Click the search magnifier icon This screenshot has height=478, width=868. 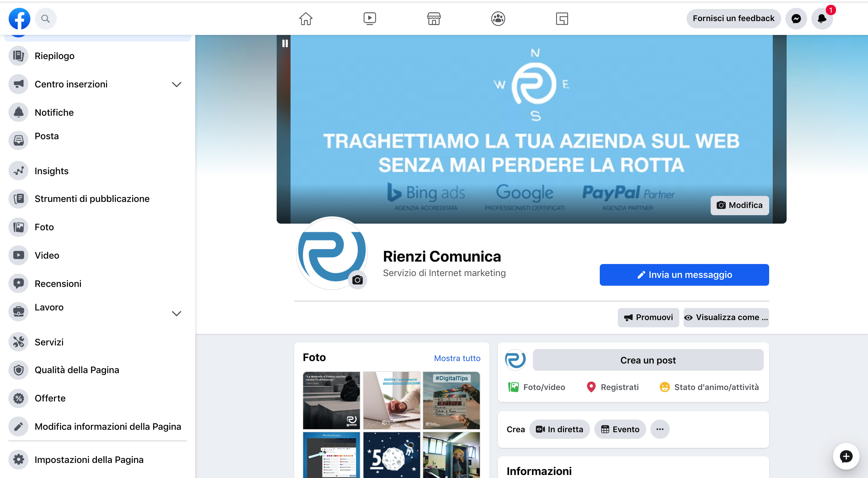[x=46, y=18]
